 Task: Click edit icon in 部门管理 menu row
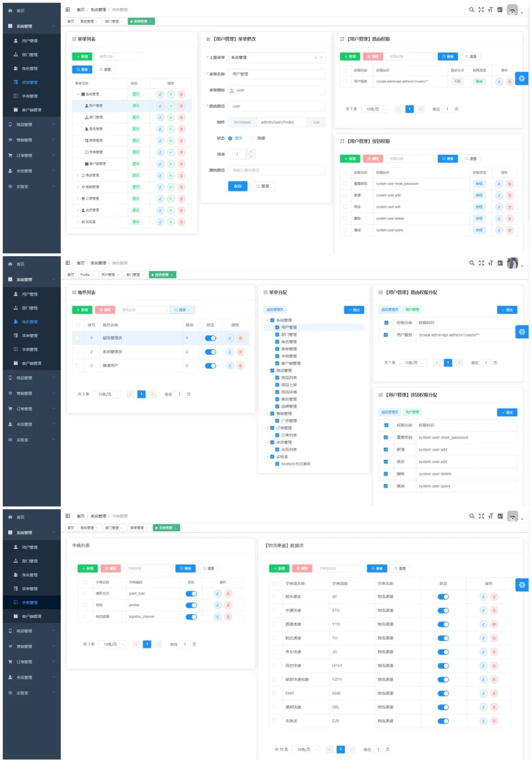click(160, 117)
